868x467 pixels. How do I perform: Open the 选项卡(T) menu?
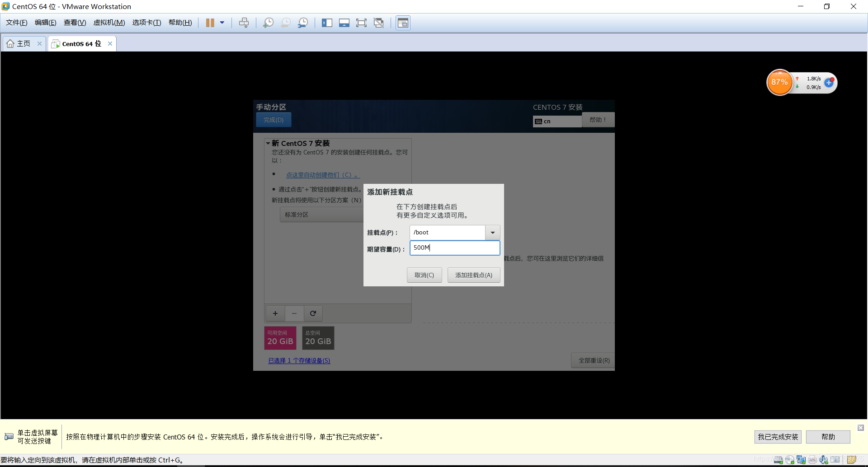click(x=146, y=23)
